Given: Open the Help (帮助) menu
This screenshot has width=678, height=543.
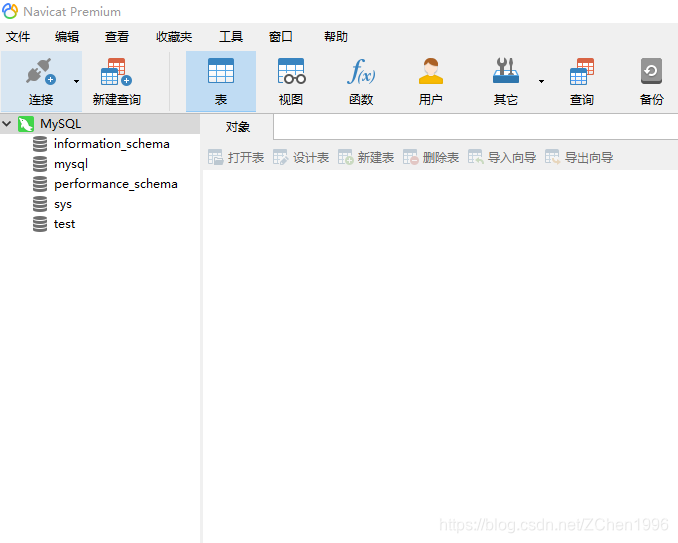Looking at the screenshot, I should [x=336, y=37].
